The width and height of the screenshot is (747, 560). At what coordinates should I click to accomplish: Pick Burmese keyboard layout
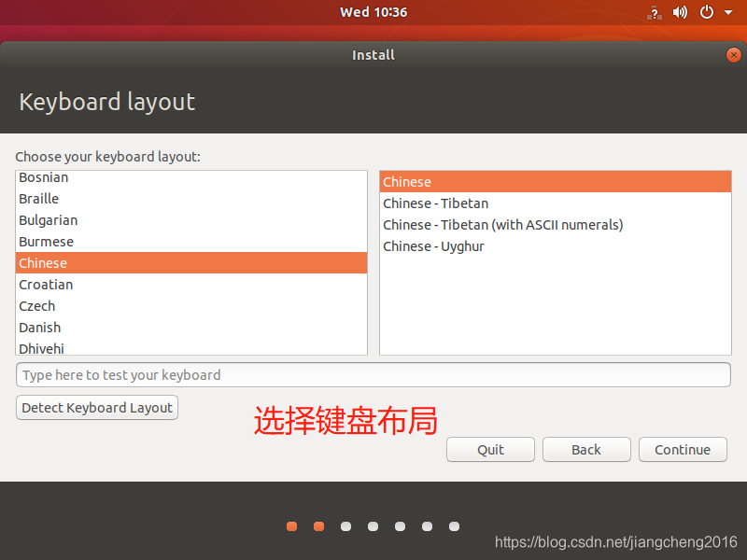pos(191,242)
